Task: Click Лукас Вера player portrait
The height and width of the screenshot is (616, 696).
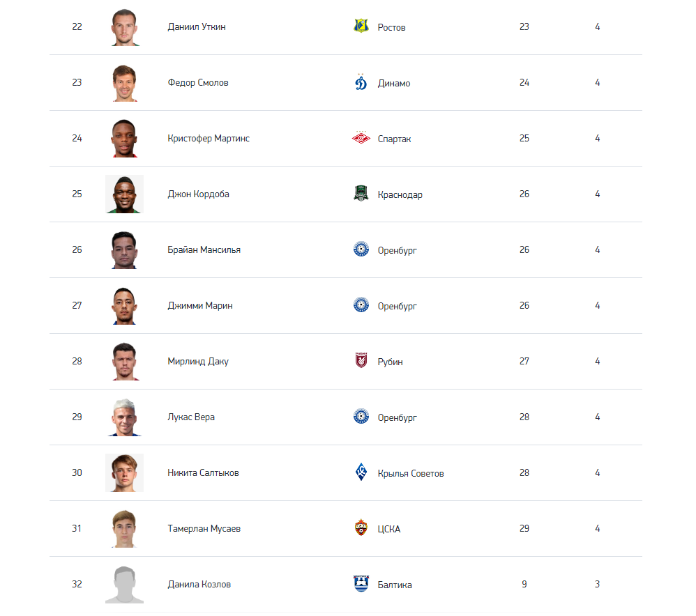Action: click(x=124, y=417)
